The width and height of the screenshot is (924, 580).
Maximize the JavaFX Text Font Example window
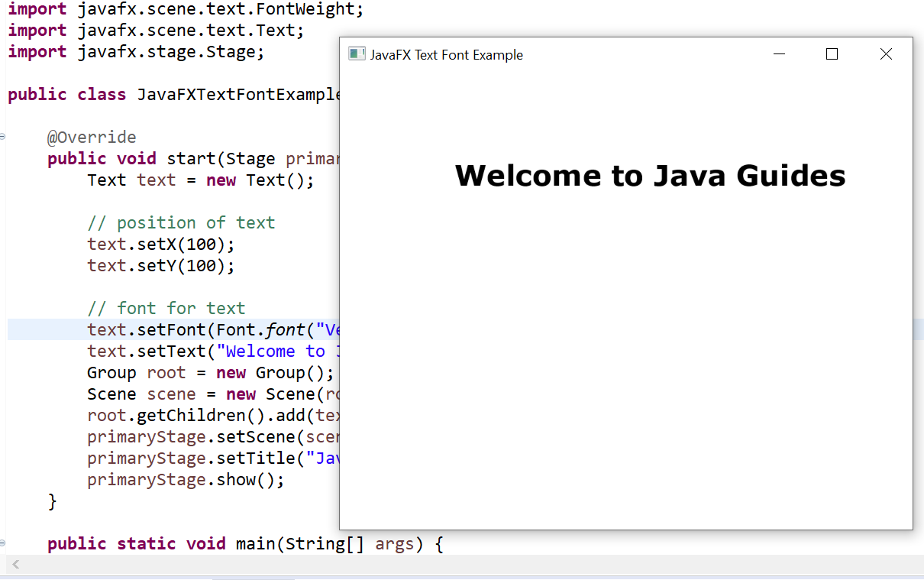point(832,53)
